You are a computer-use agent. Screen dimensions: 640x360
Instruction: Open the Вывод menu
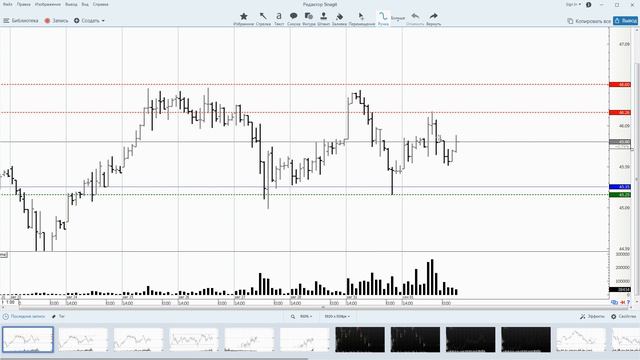[x=71, y=4]
